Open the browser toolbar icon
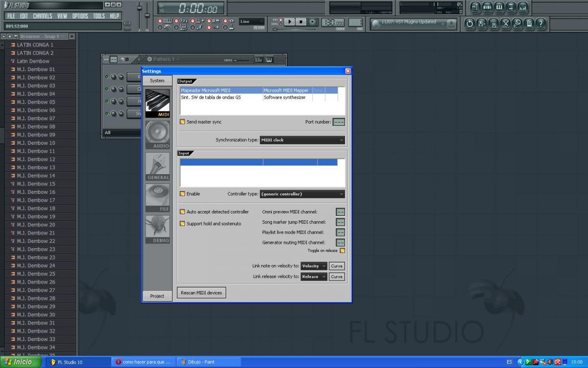Image resolution: width=588 pixels, height=368 pixels. [x=511, y=7]
